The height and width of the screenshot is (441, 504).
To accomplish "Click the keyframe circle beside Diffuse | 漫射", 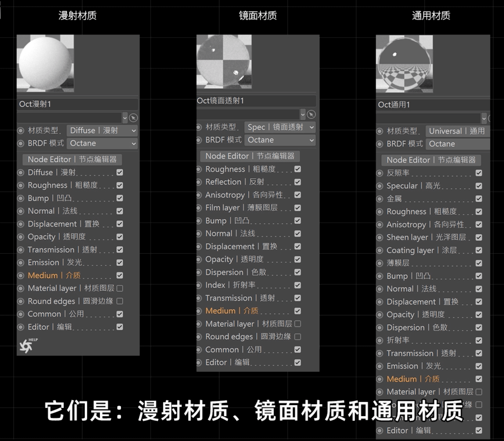I will click(21, 173).
